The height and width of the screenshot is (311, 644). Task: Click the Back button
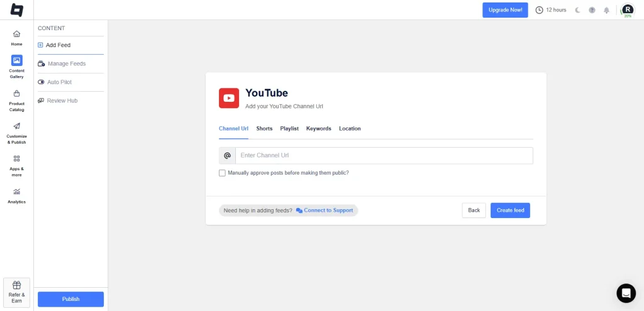pos(474,210)
